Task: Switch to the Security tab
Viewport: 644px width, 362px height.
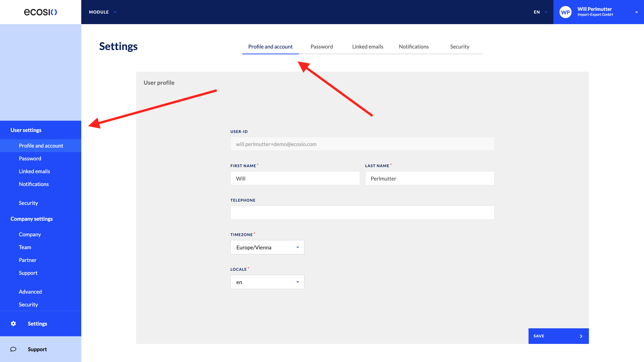Action: point(460,47)
